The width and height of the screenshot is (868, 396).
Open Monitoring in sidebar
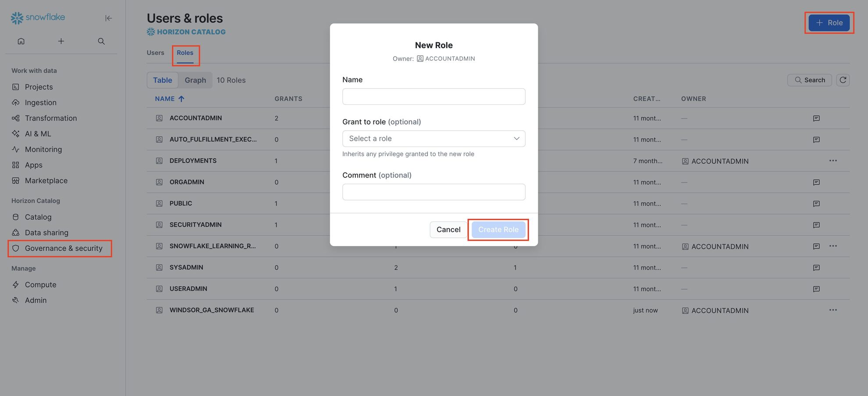[43, 150]
